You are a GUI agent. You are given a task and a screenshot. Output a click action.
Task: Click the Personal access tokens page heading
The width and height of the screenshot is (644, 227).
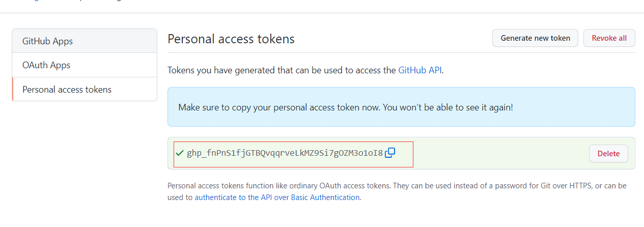[231, 39]
